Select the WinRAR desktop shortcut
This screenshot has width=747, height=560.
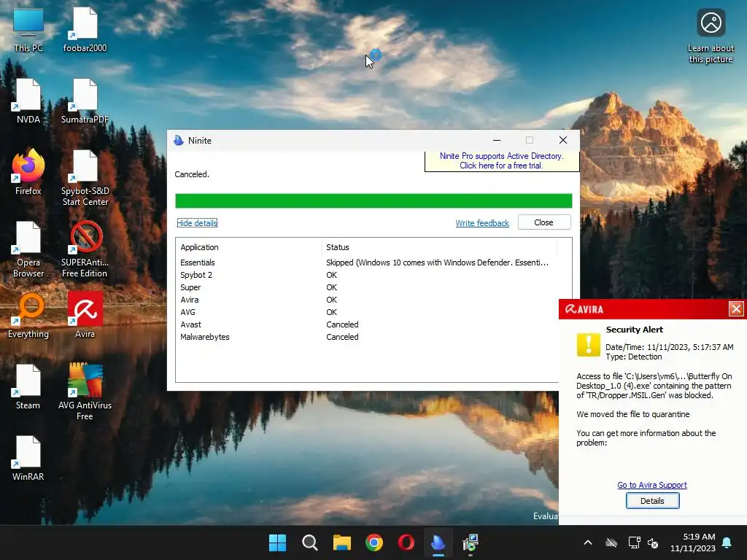[x=28, y=458]
